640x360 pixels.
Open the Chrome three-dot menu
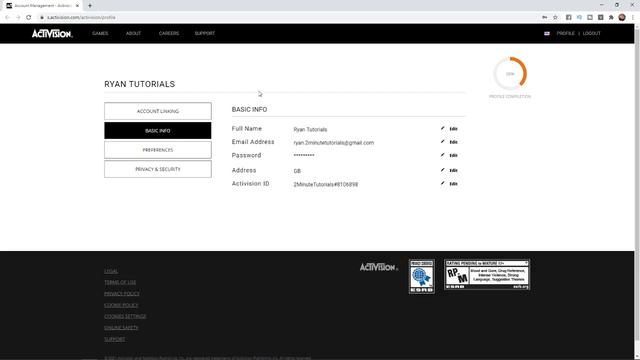pyautogui.click(x=633, y=18)
